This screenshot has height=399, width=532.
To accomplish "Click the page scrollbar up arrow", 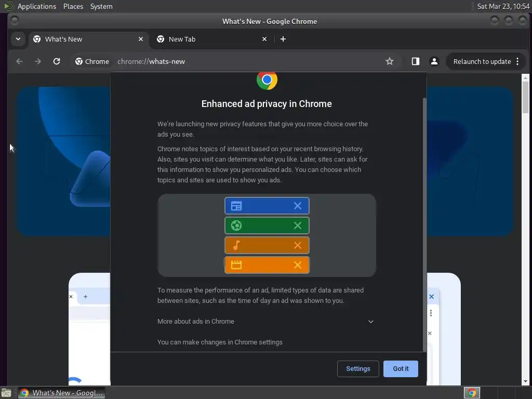I will 526,78.
